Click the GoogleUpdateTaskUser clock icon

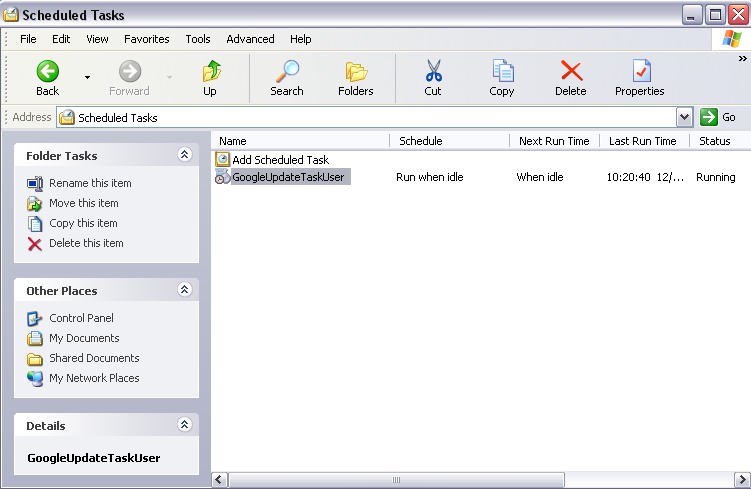[x=222, y=177]
